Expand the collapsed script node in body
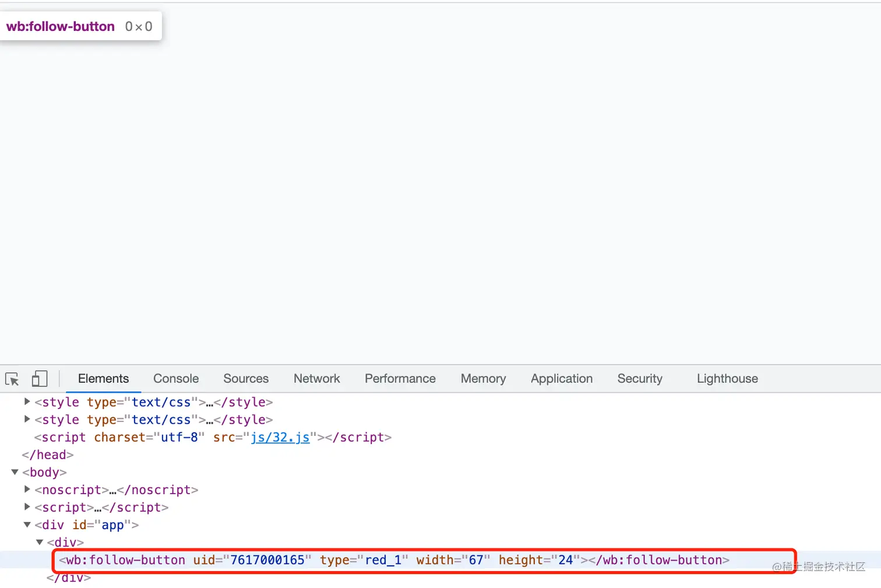This screenshot has height=588, width=881. 27,507
